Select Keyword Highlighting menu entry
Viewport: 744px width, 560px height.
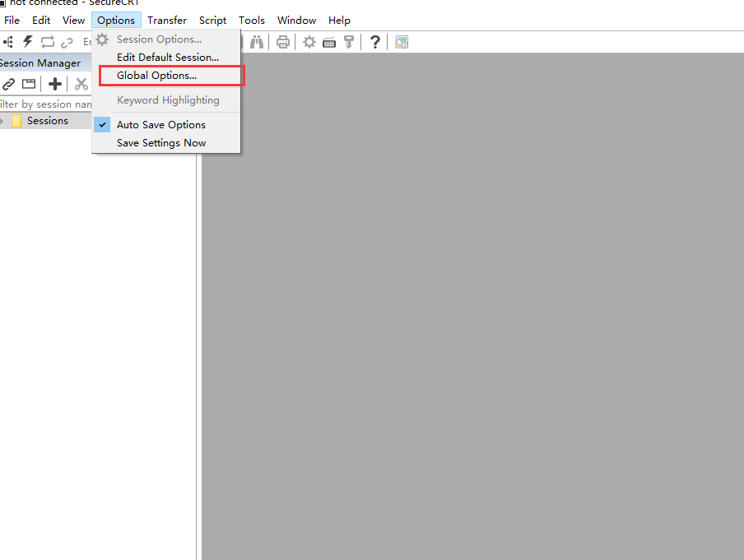coord(166,100)
